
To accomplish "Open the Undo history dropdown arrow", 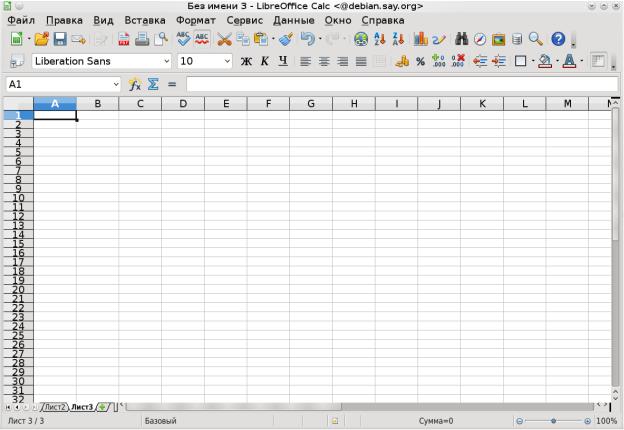I will [x=320, y=39].
